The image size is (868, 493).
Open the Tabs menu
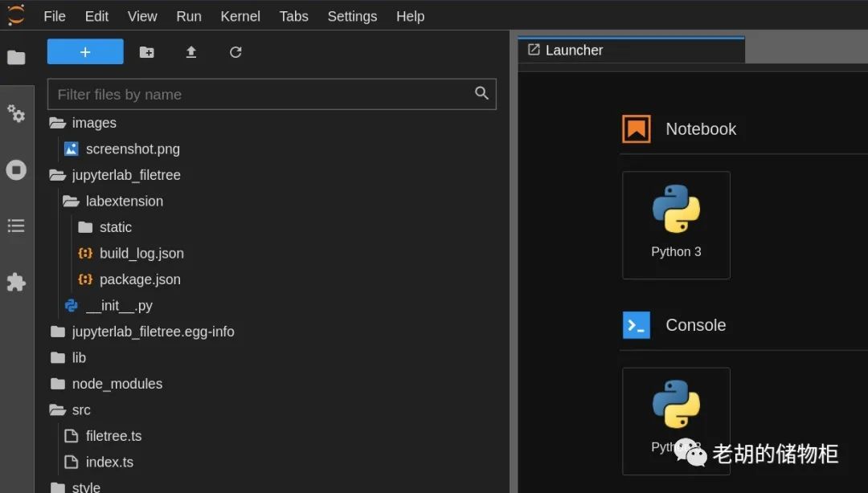(293, 16)
